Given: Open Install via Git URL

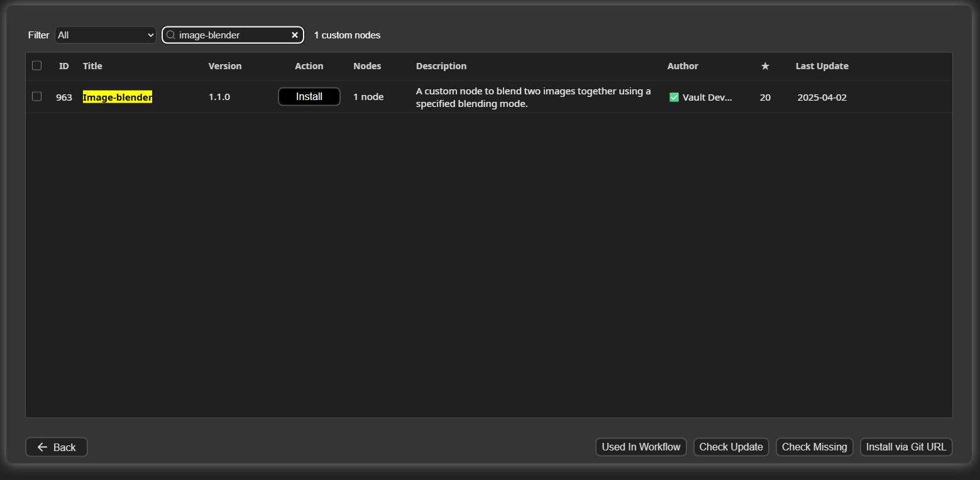Looking at the screenshot, I should click(x=906, y=447).
